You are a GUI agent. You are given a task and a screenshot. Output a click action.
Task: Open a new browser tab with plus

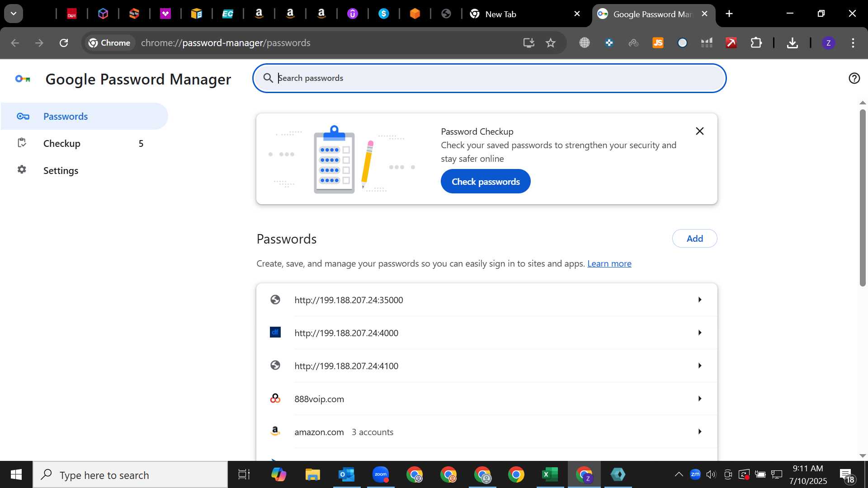tap(729, 14)
